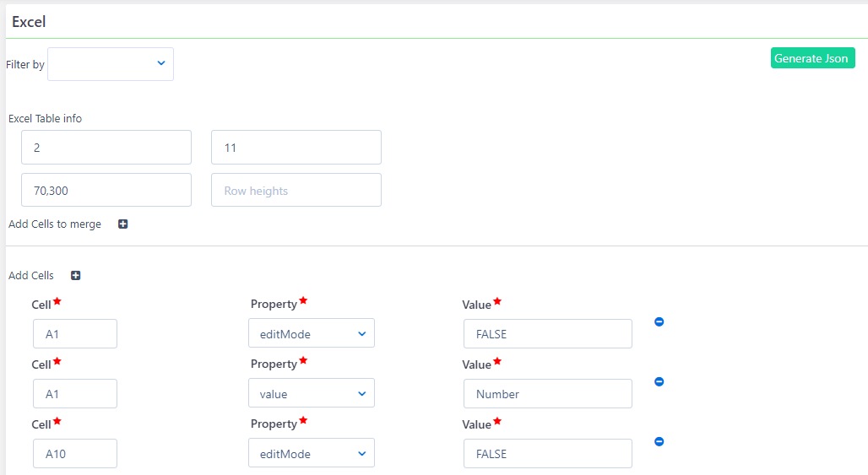This screenshot has height=475, width=868.
Task: Open the Property dropdown showing value
Action: click(x=311, y=393)
